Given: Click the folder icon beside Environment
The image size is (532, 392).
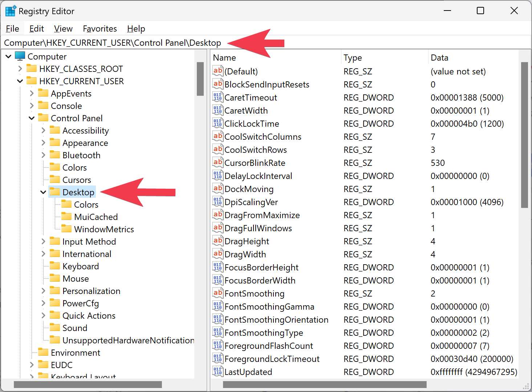Looking at the screenshot, I should pos(43,352).
